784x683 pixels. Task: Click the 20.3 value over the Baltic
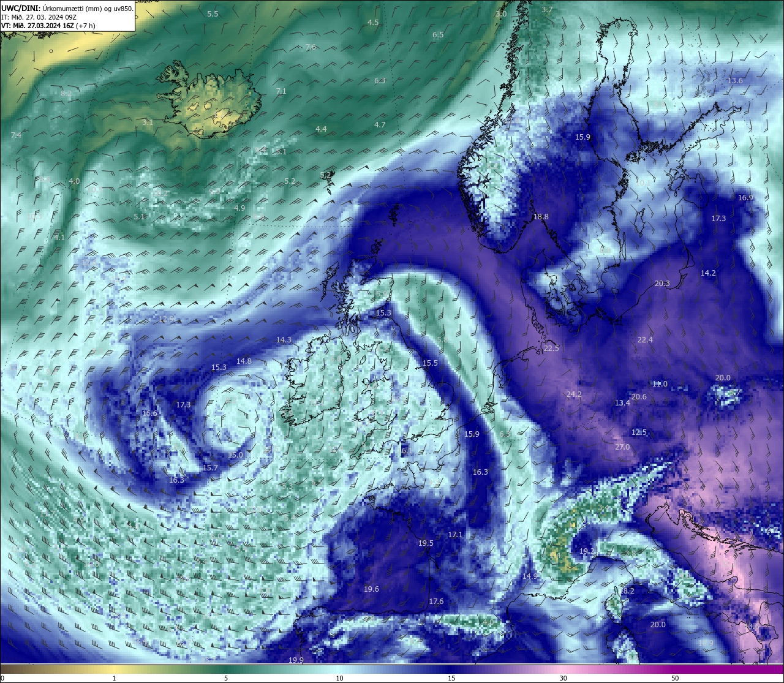click(x=662, y=284)
